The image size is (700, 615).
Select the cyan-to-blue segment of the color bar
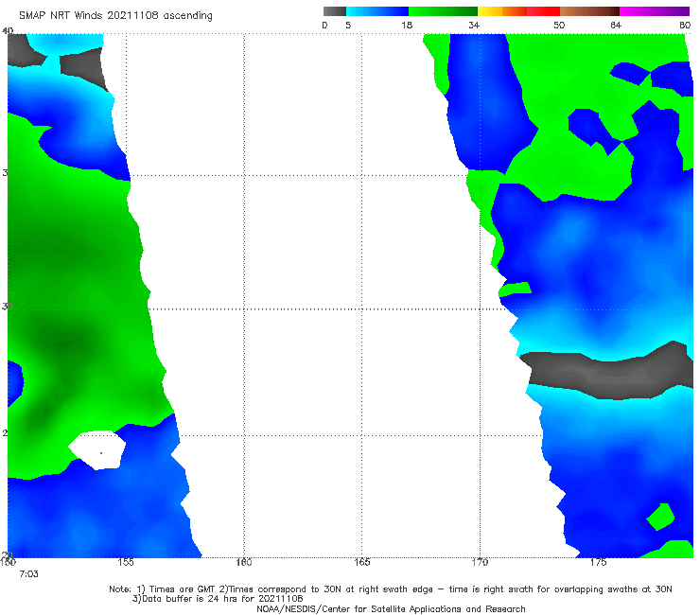pyautogui.click(x=377, y=11)
